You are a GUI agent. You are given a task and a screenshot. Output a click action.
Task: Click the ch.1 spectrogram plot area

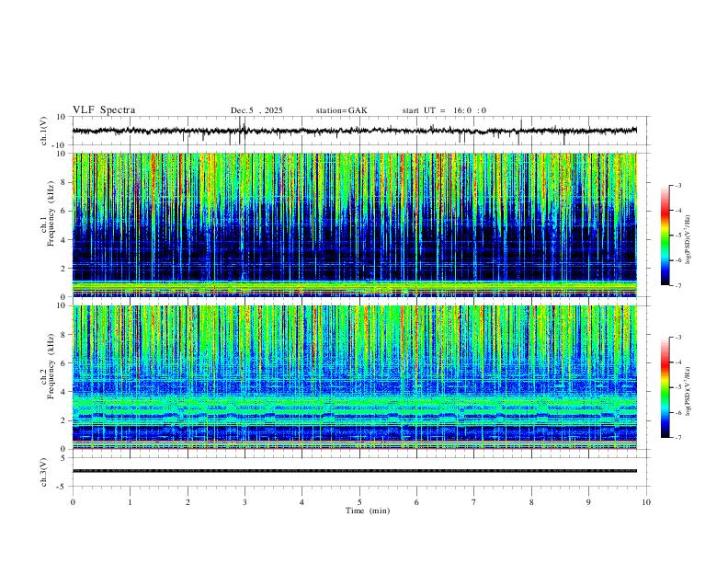pyautogui.click(x=354, y=224)
